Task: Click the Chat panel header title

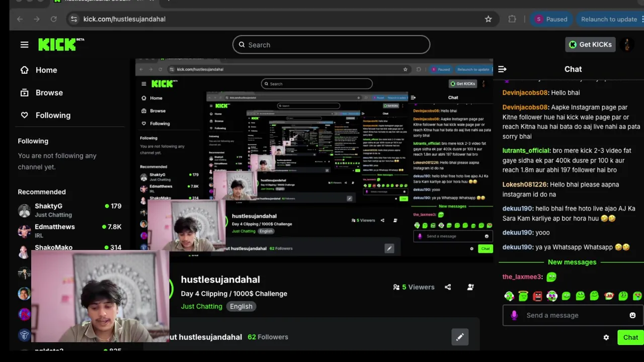Action: (x=573, y=69)
